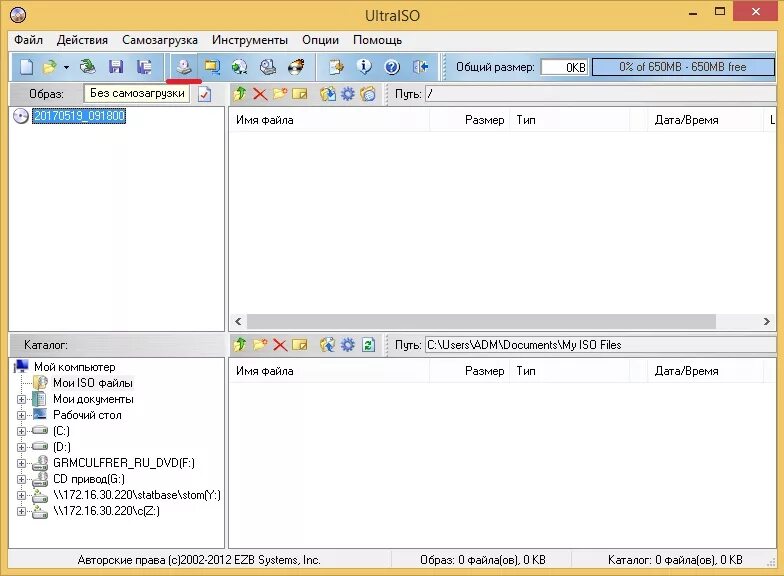Viewport: 784px width, 576px height.
Task: Click the Convert image icon with folders
Action: pos(212,66)
